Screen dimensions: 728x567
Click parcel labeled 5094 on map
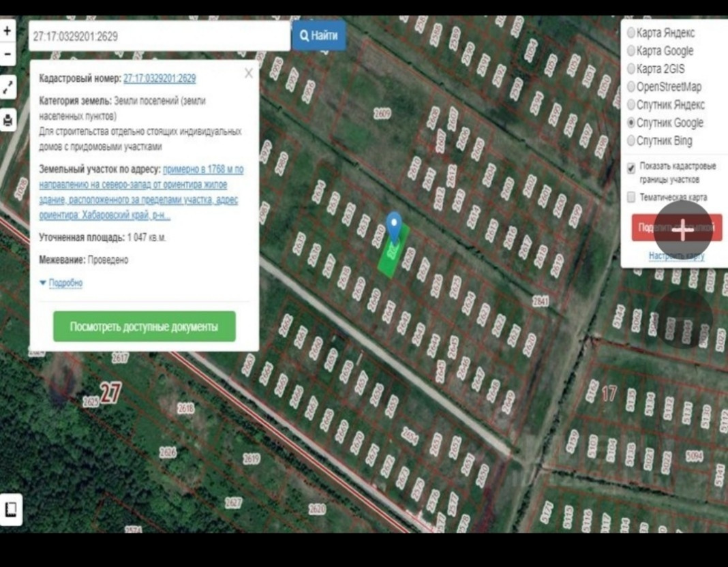[x=694, y=456]
